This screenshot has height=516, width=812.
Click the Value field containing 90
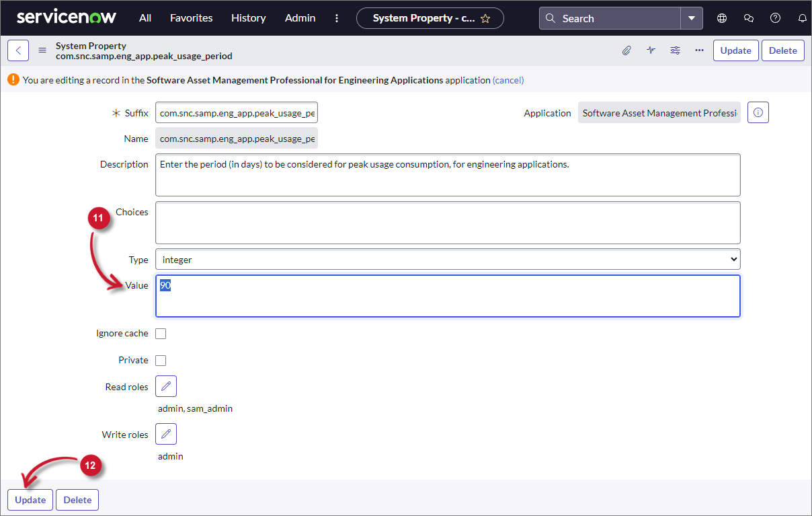click(x=448, y=296)
